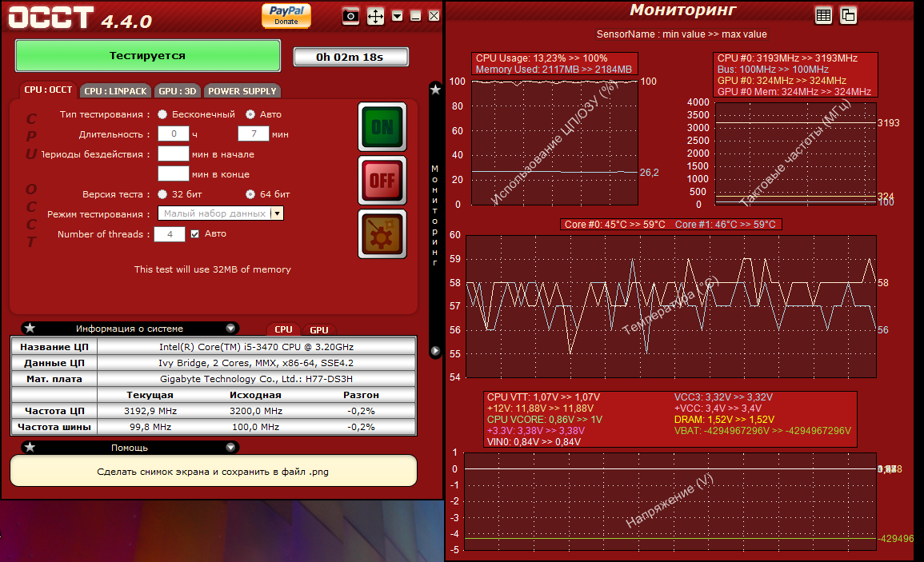Viewport: 924px width, 562px height.
Task: Click the Number of threads field
Action: click(170, 234)
